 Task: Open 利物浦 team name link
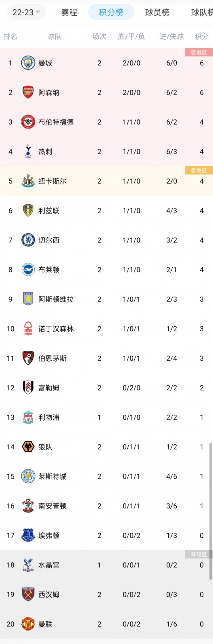[x=49, y=417]
